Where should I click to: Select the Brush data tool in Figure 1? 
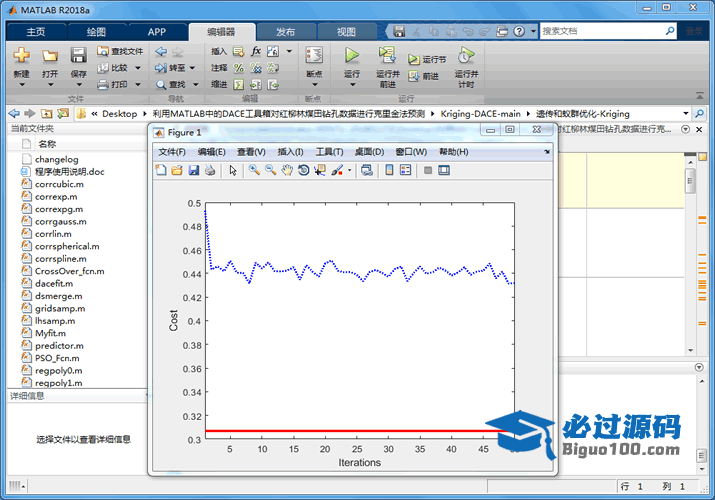click(x=337, y=170)
